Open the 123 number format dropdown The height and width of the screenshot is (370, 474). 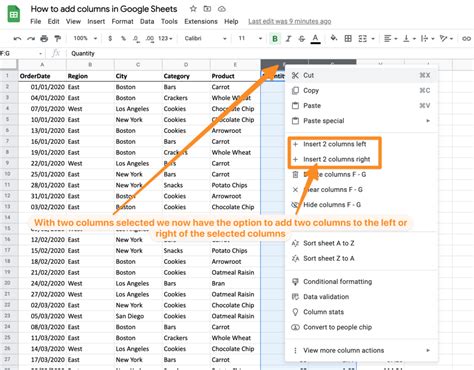click(x=165, y=39)
